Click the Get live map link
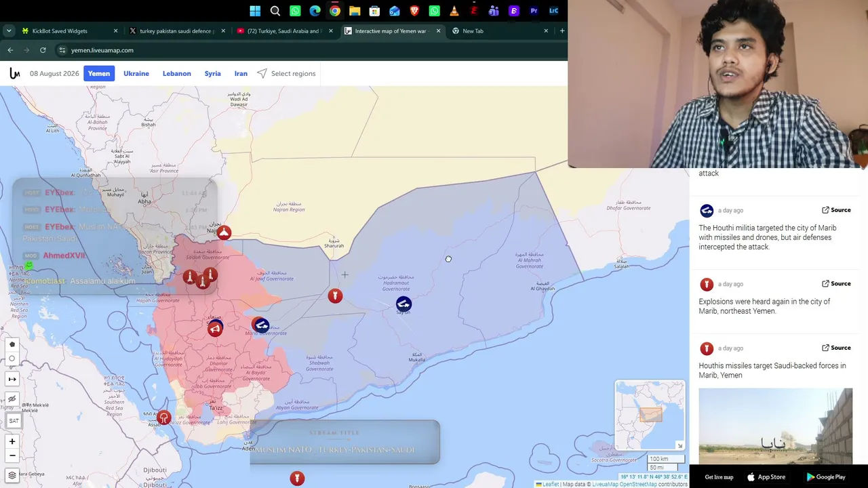The height and width of the screenshot is (488, 868). coord(719,477)
